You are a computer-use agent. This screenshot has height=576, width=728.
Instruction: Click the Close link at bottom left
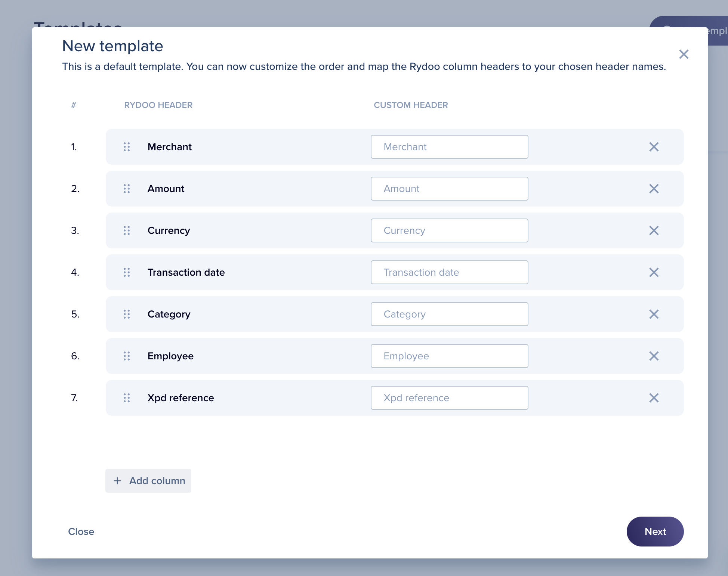pyautogui.click(x=81, y=532)
